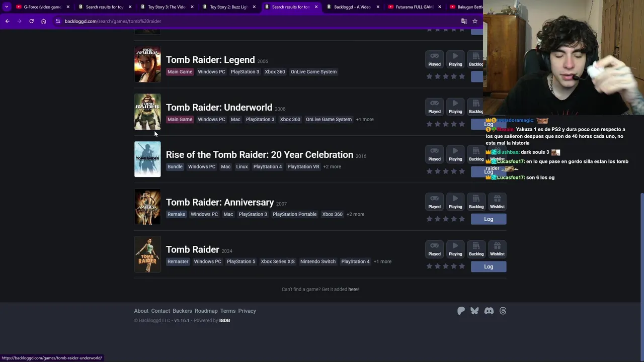The image size is (644, 362).
Task: Open the Terms footer link
Action: coord(228,311)
